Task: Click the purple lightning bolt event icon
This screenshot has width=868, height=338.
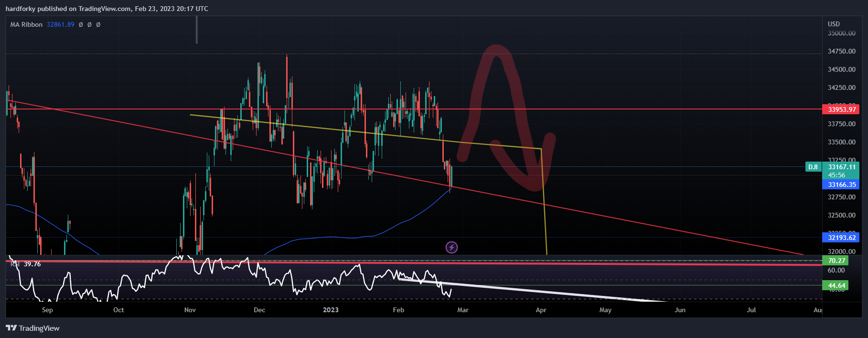Action: (451, 247)
